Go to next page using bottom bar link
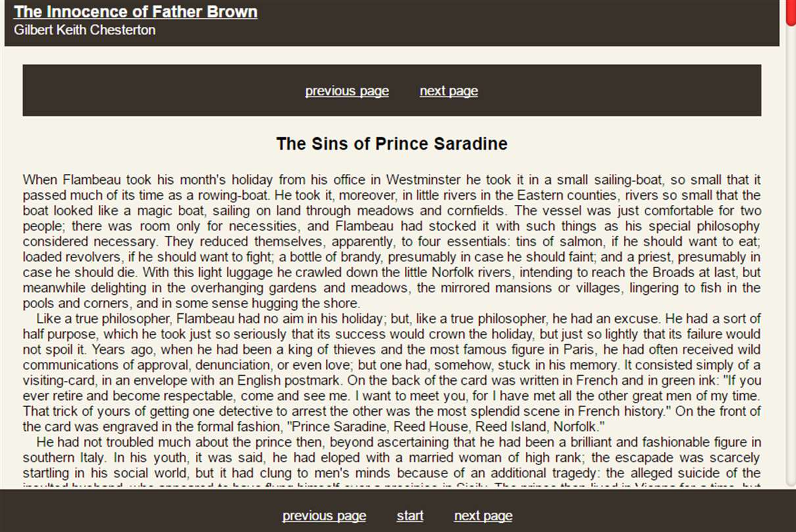The height and width of the screenshot is (532, 796). [x=483, y=516]
